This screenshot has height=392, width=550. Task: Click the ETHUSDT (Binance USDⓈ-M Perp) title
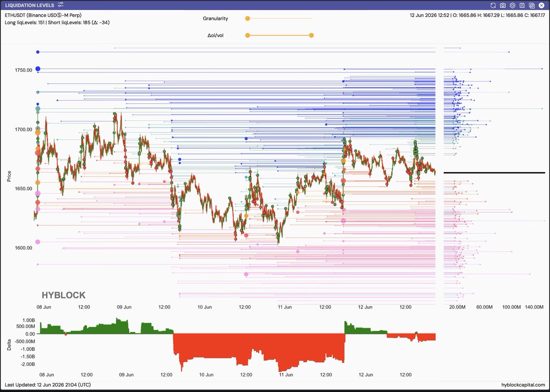(43, 15)
